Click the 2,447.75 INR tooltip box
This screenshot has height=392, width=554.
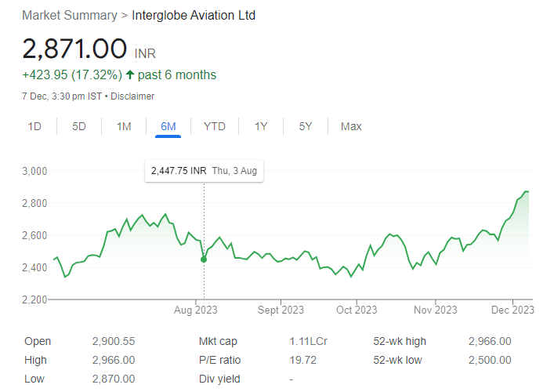click(x=204, y=171)
